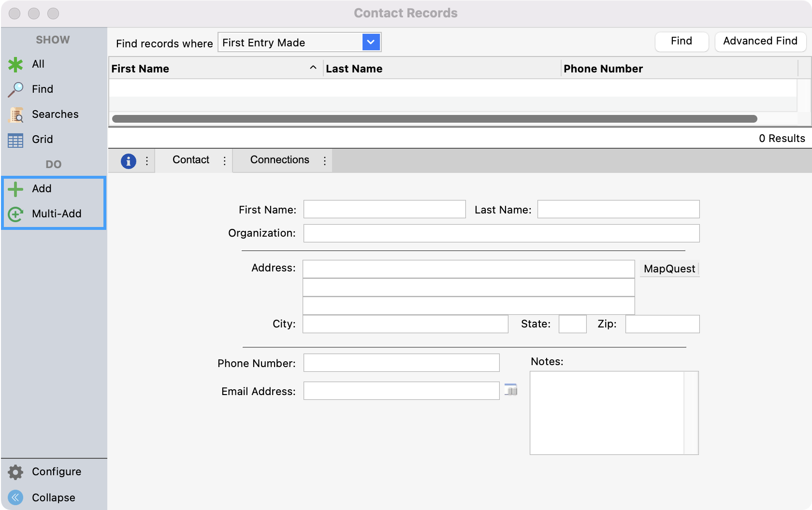812x510 pixels.
Task: Select the Contact tab
Action: 190,160
